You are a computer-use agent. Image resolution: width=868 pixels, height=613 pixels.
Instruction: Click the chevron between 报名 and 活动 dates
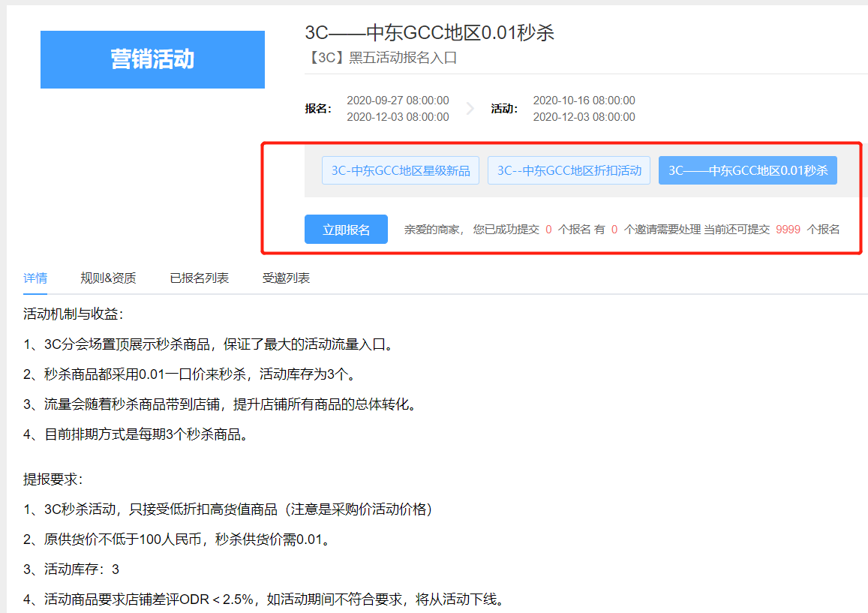pos(470,107)
